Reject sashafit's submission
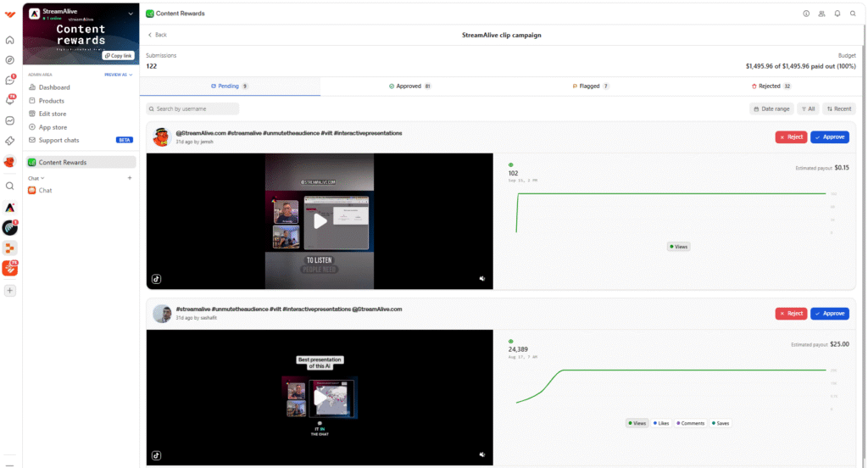The image size is (868, 468). pos(791,314)
